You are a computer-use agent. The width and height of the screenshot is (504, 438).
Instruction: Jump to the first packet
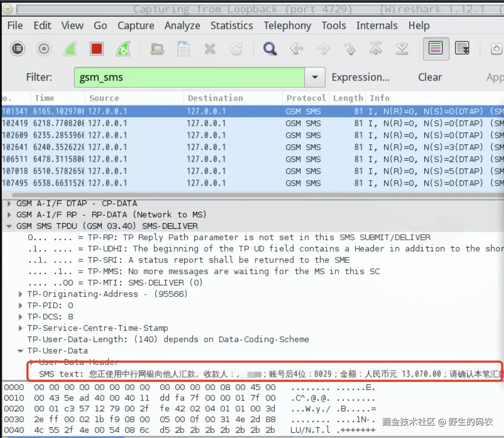375,49
